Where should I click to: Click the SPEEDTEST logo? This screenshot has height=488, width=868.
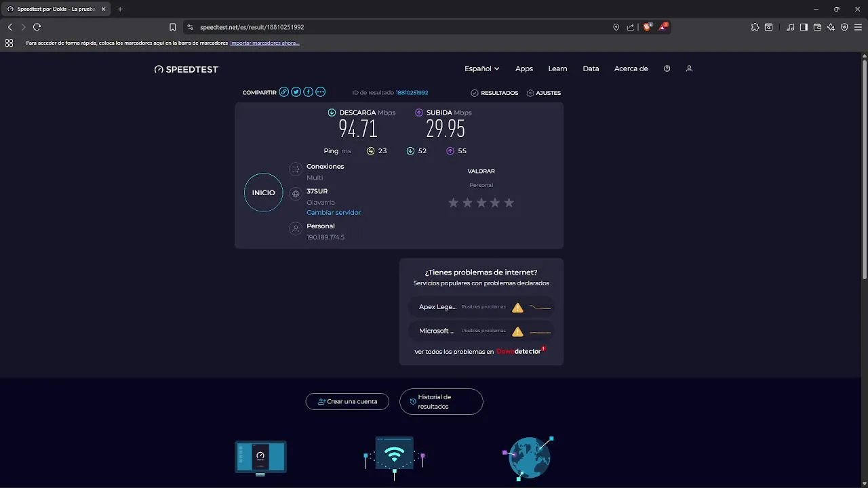186,69
